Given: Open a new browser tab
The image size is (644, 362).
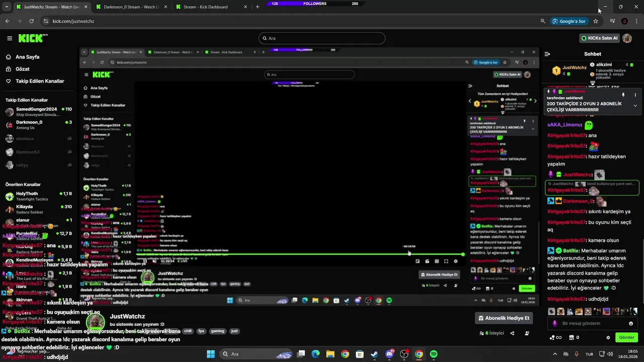Looking at the screenshot, I should coord(258,7).
